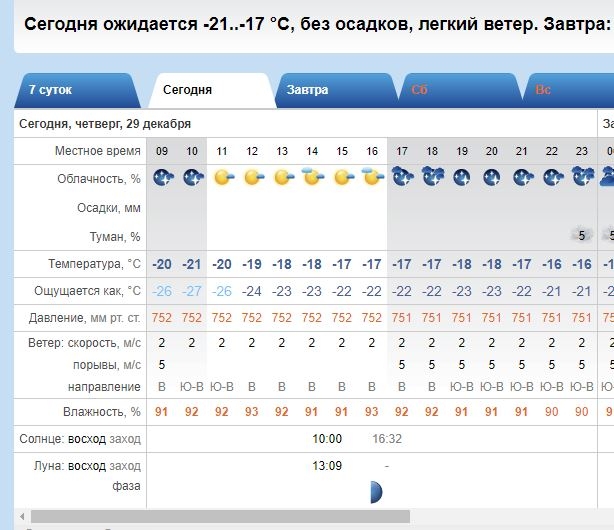Click the 'Давление, мм рт. ст.' row label

tap(85, 318)
